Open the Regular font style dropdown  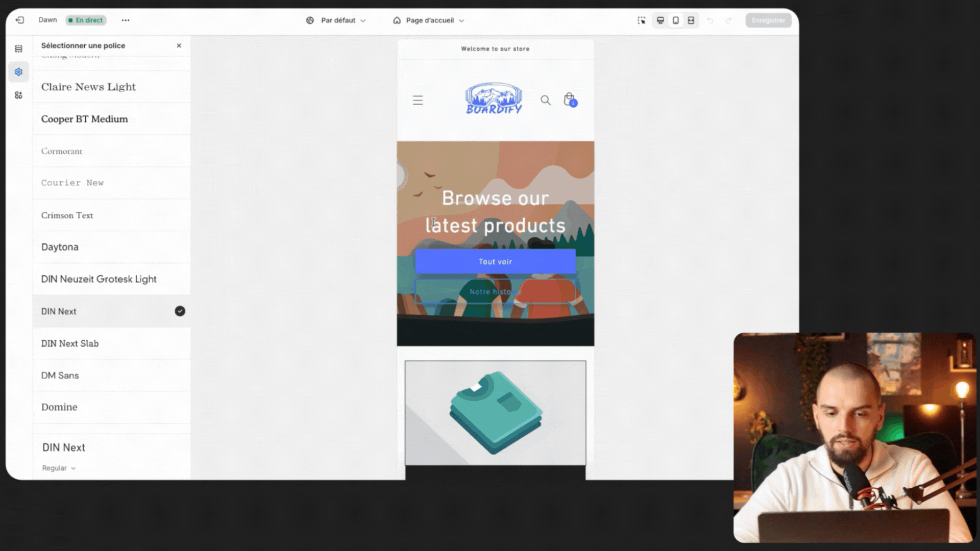(59, 468)
